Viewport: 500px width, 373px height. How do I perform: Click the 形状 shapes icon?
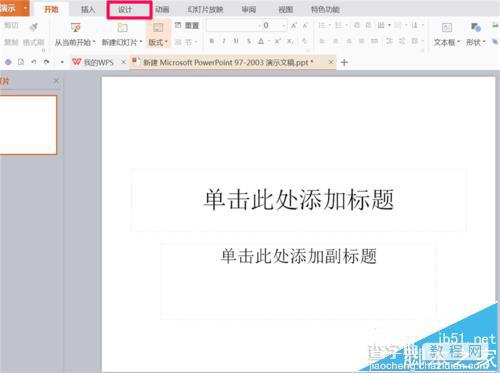coord(475,27)
